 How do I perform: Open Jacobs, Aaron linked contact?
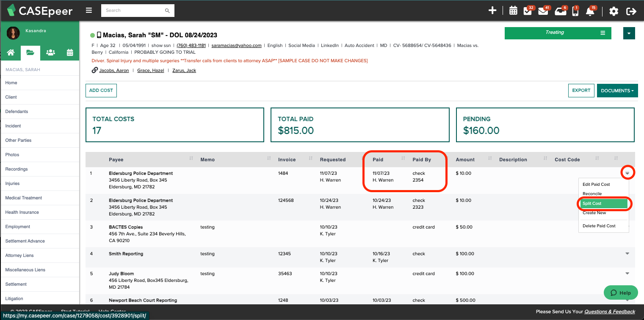114,71
